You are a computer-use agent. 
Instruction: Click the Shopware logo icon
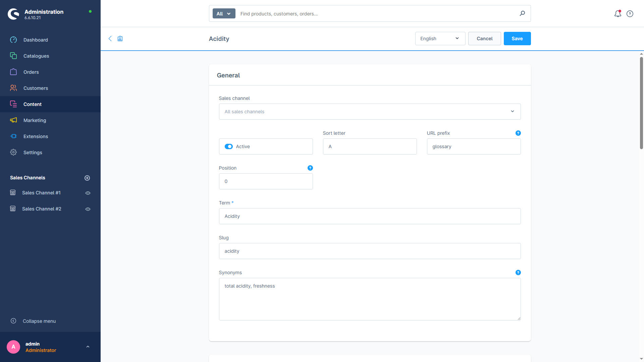13,14
